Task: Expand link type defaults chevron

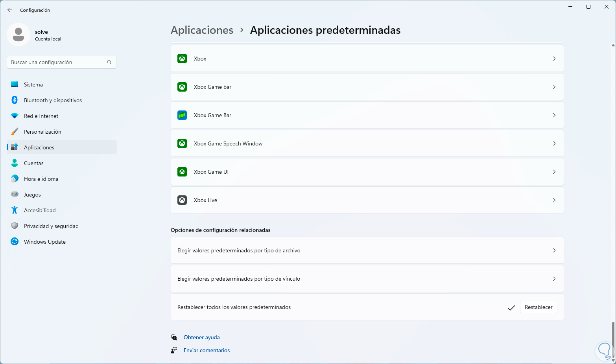Action: [x=554, y=279]
